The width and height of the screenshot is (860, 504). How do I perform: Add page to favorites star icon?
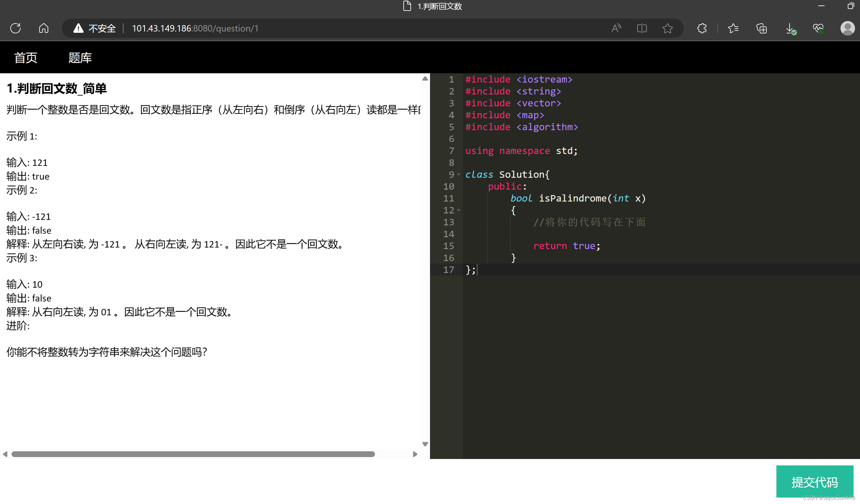(x=668, y=28)
